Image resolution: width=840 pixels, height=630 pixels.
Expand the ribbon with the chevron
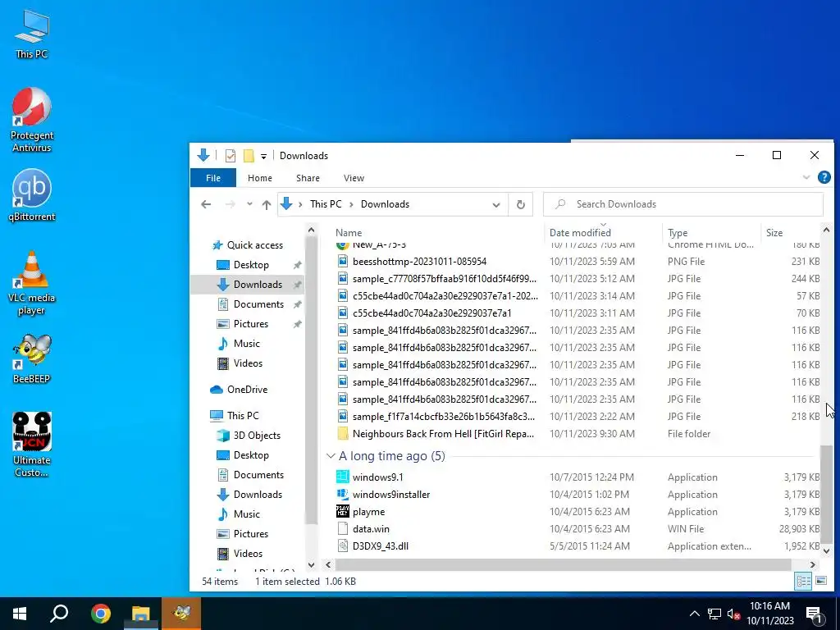[806, 177]
